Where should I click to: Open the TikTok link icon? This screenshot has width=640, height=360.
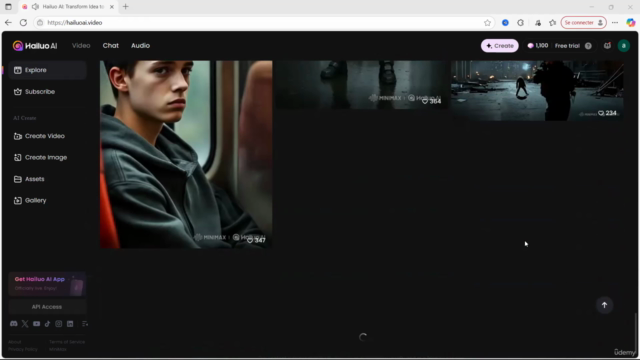click(x=47, y=324)
